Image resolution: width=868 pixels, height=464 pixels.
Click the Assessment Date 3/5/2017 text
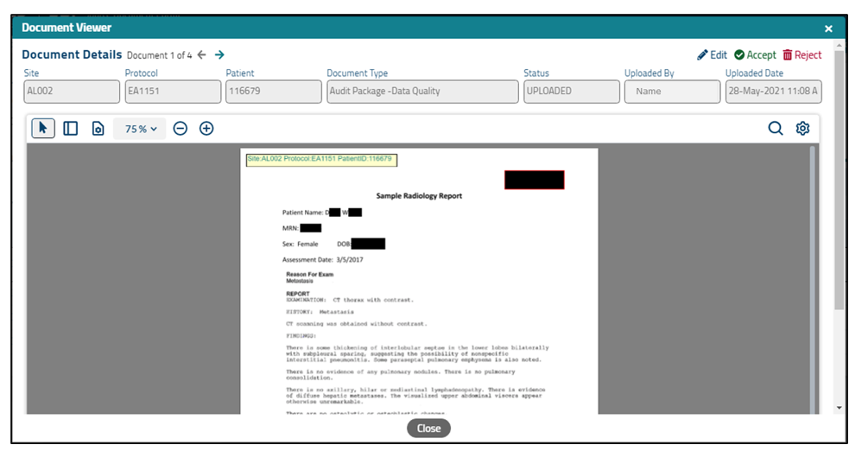[x=323, y=260]
